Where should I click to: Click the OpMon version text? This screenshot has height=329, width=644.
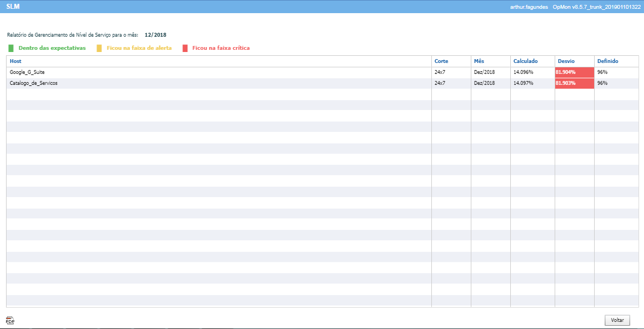coord(597,7)
